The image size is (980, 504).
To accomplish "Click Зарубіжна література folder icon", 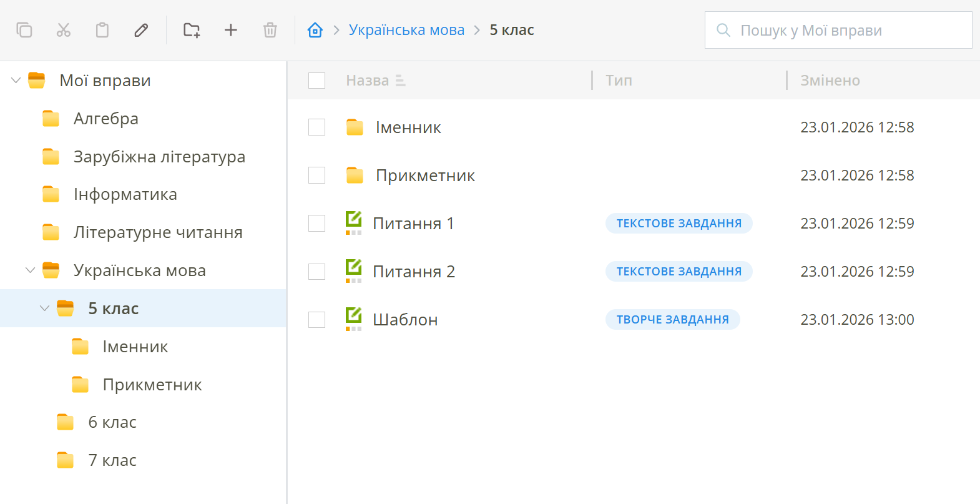I will 51,157.
